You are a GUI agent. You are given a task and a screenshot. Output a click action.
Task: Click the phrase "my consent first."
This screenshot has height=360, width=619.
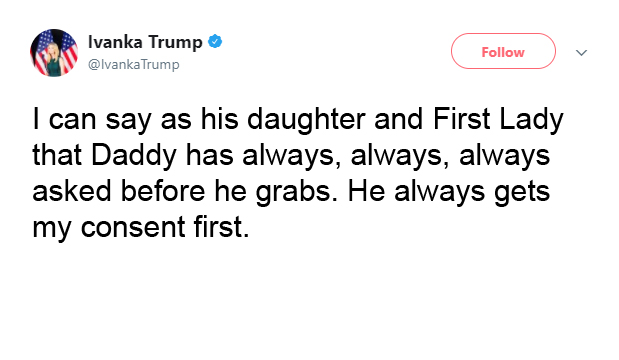click(x=141, y=228)
